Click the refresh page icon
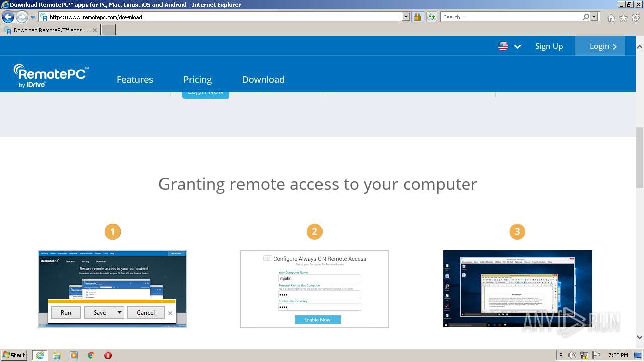 point(431,17)
